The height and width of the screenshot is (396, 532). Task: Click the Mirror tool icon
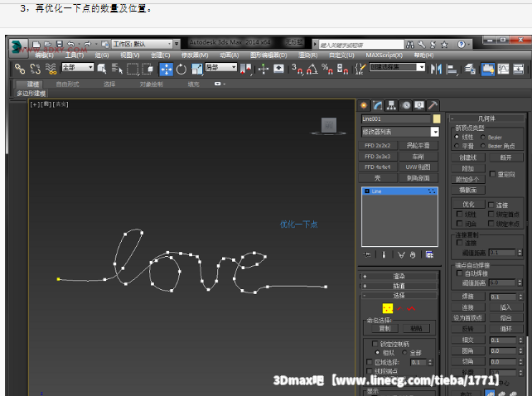(x=436, y=69)
